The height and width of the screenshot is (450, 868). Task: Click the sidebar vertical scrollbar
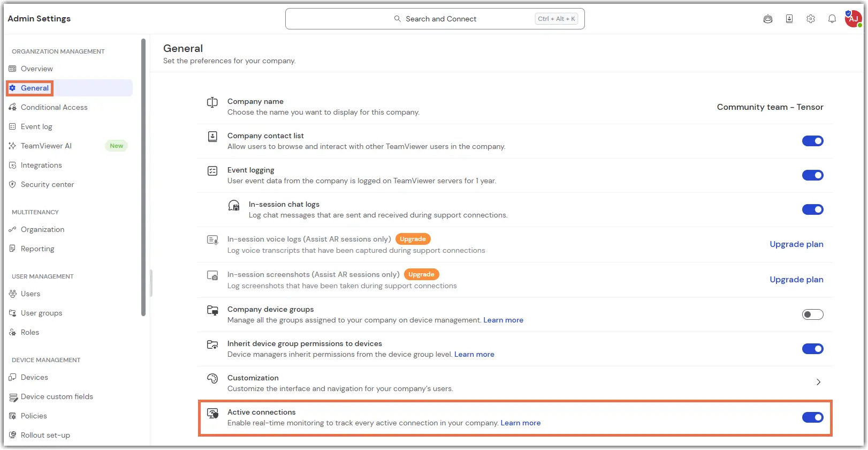(x=143, y=177)
